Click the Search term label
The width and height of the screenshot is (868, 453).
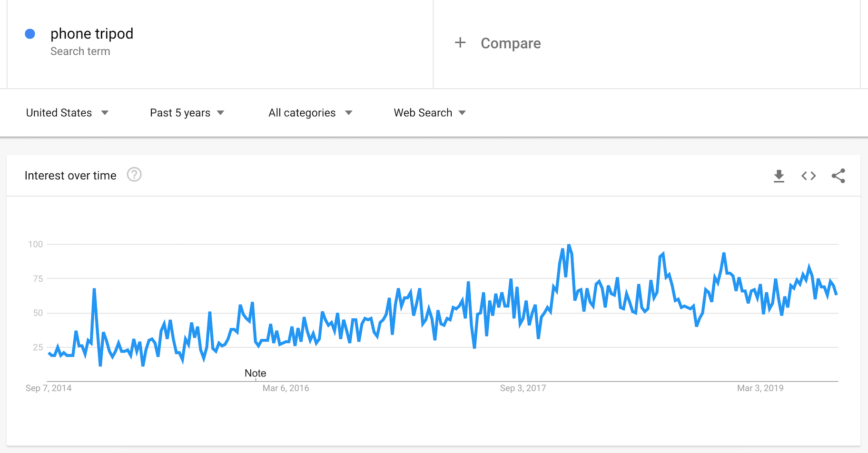(80, 51)
